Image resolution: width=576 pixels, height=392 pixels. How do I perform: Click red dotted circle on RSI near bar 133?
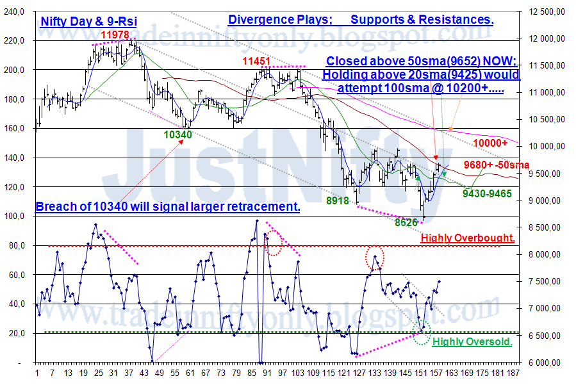[x=375, y=257]
